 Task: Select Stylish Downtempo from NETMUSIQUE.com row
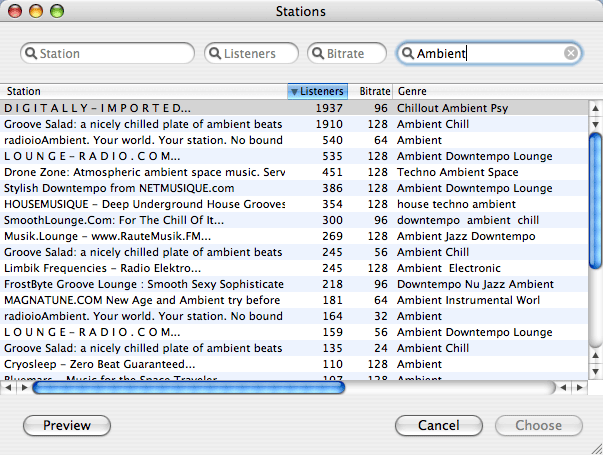pos(294,188)
